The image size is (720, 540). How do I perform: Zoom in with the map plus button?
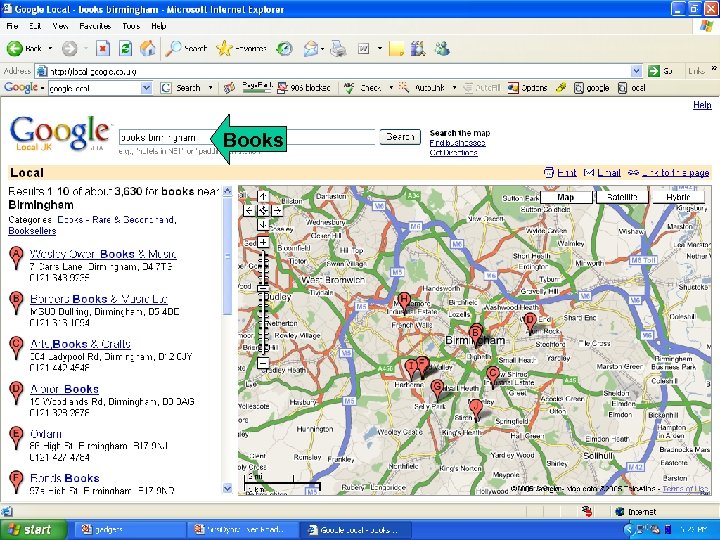[x=263, y=242]
